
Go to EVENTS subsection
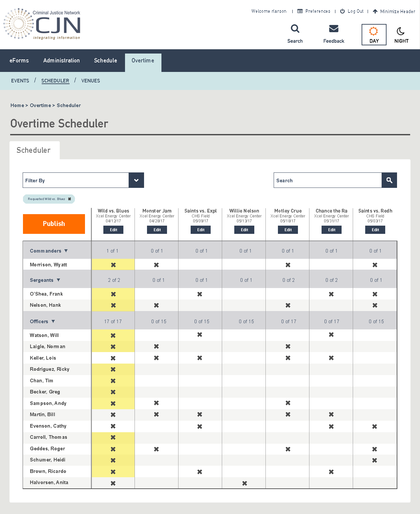tap(20, 81)
